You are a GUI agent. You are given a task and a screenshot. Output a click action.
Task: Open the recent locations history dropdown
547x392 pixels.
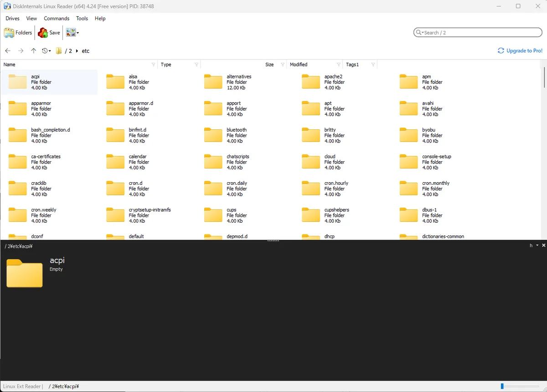point(46,51)
